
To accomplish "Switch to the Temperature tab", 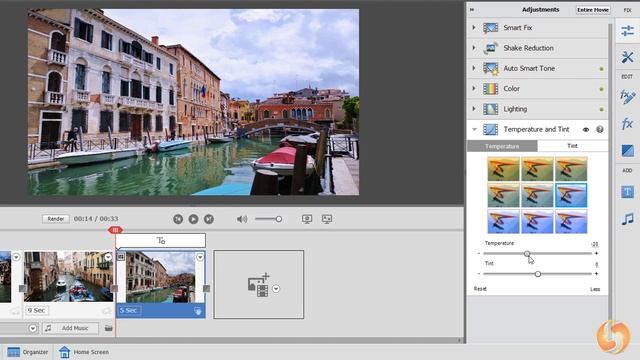I will click(502, 146).
